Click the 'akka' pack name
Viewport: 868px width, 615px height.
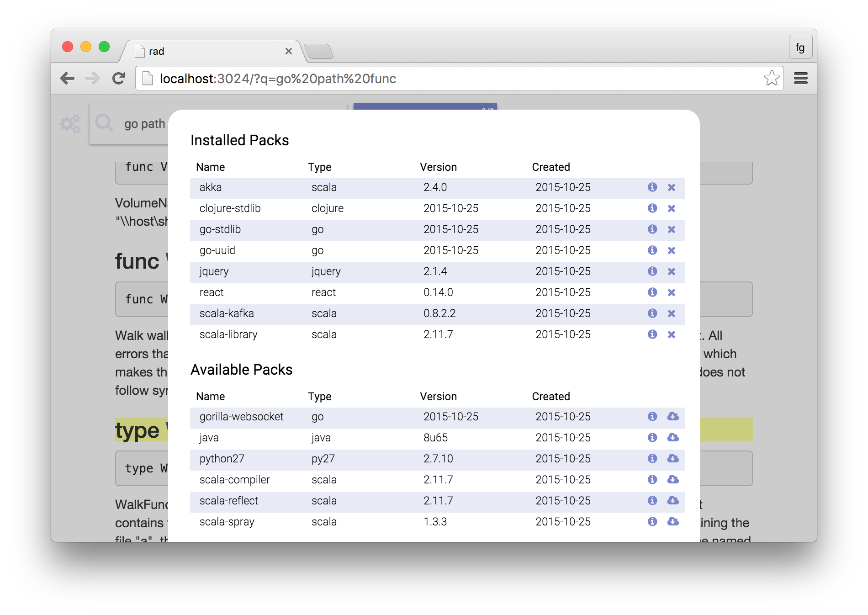[211, 187]
